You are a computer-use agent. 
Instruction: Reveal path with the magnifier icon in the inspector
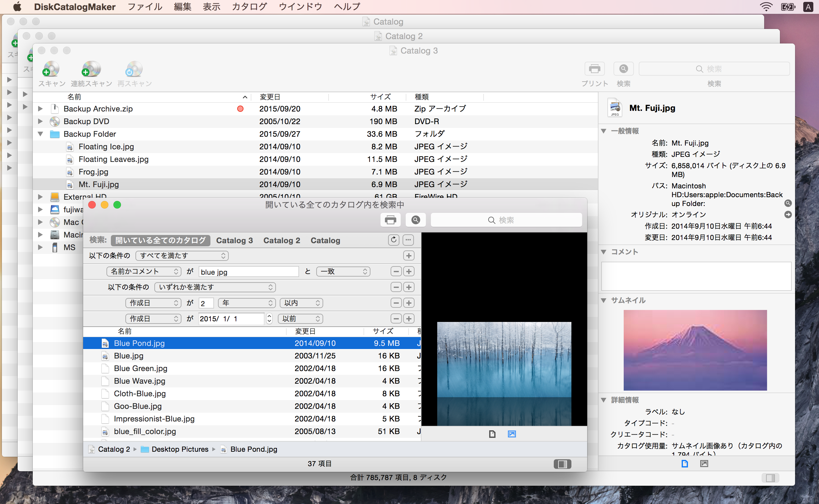[788, 203]
